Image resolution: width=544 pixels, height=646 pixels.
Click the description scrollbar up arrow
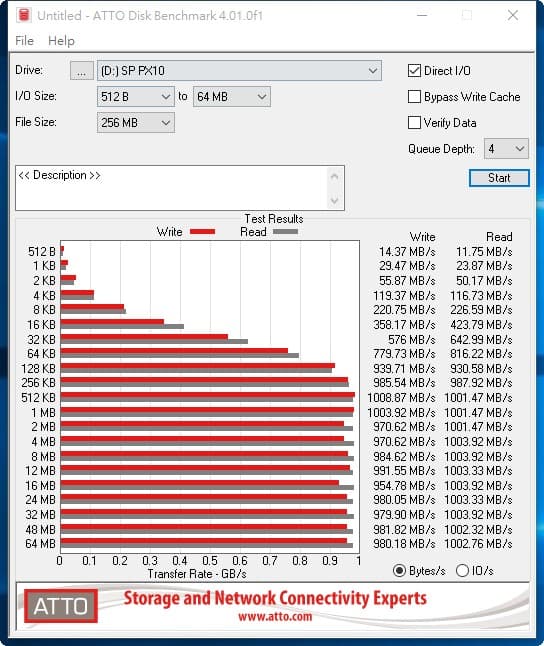(x=335, y=177)
